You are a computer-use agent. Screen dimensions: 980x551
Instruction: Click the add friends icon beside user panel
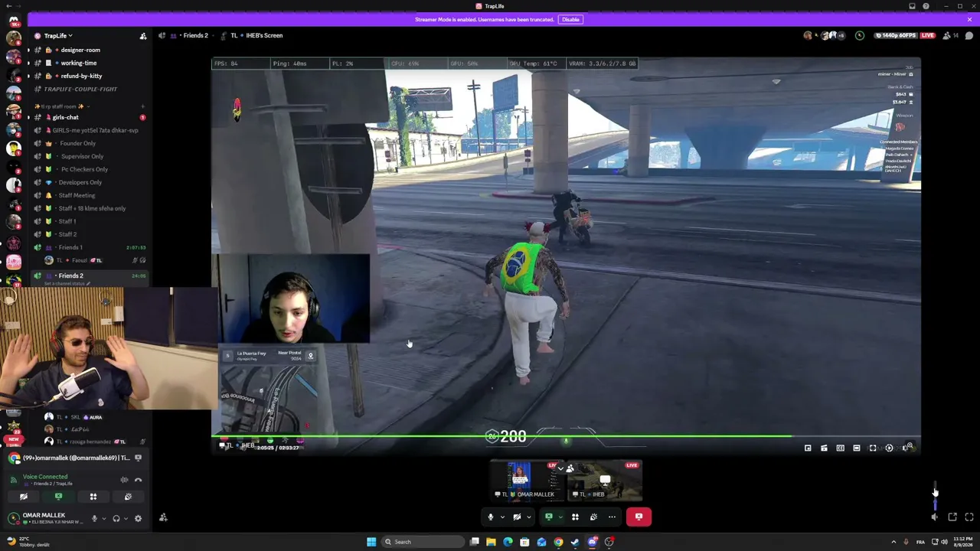[x=163, y=517]
